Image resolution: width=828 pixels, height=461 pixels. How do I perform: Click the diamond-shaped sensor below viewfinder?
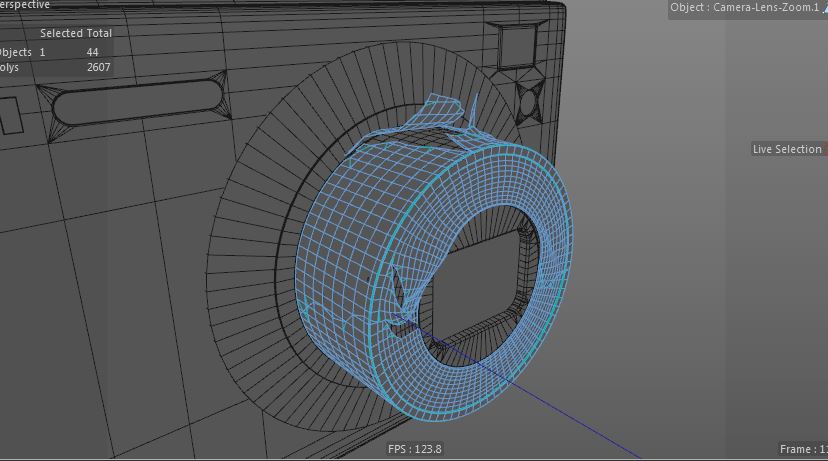pos(529,101)
